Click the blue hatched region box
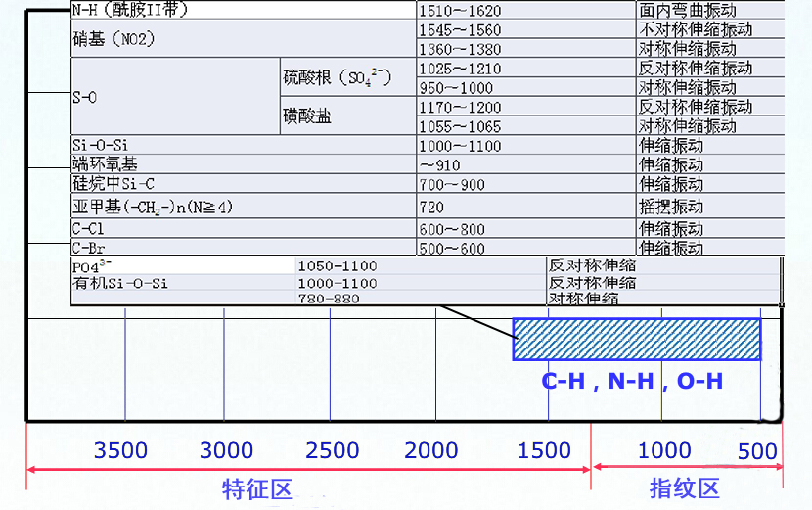This screenshot has height=510, width=812. [x=637, y=340]
